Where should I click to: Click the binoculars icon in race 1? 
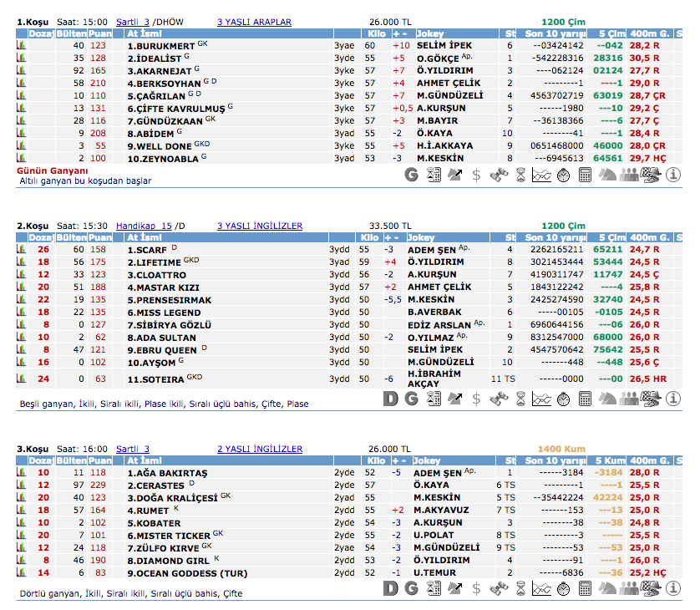coord(499,175)
